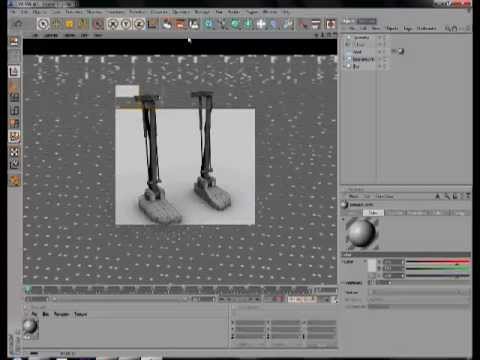Select the Move tool
480x360 pixels.
point(56,24)
